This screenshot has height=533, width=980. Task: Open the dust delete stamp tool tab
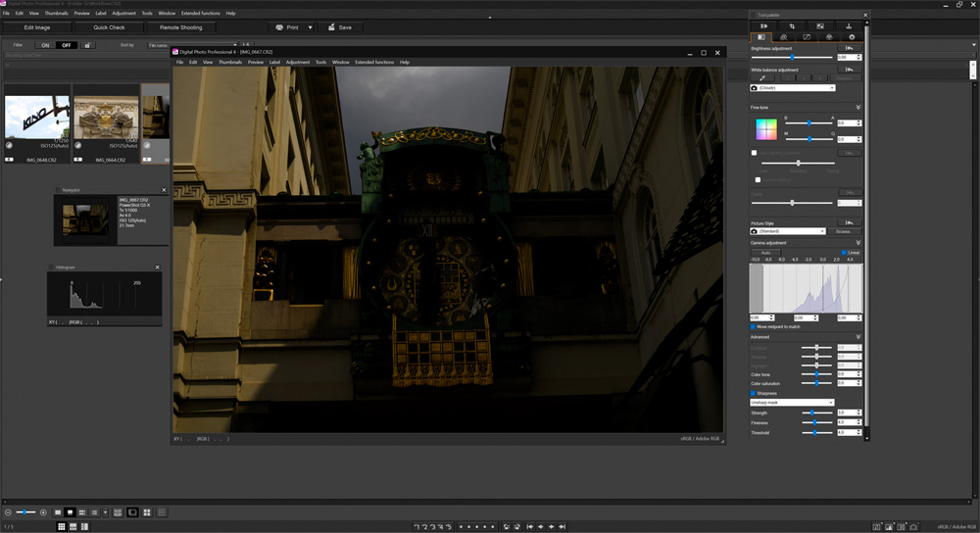tap(848, 26)
